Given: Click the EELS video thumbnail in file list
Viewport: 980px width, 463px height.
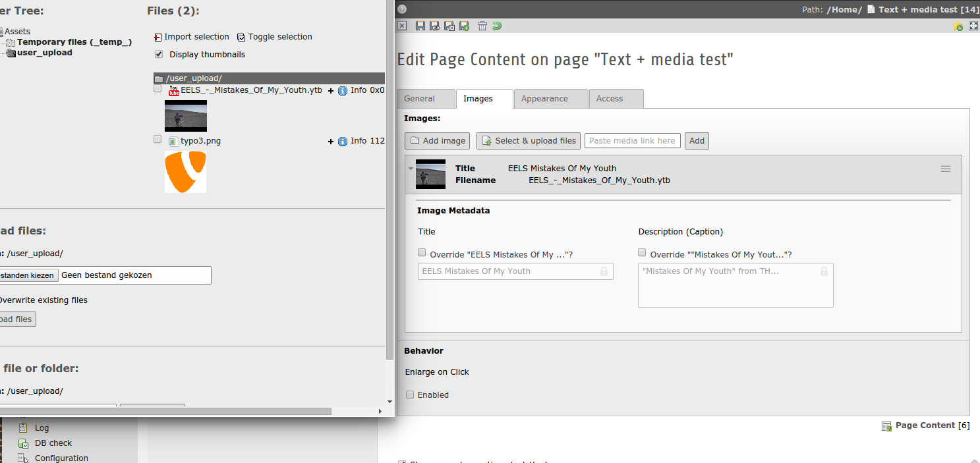Looking at the screenshot, I should 186,116.
